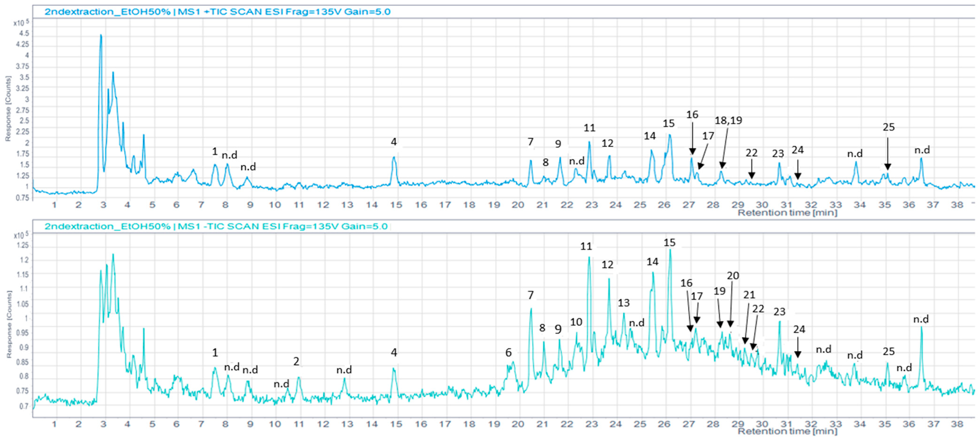Select peak label 6 in bottom chromatogram
980x440 pixels.
click(x=508, y=352)
